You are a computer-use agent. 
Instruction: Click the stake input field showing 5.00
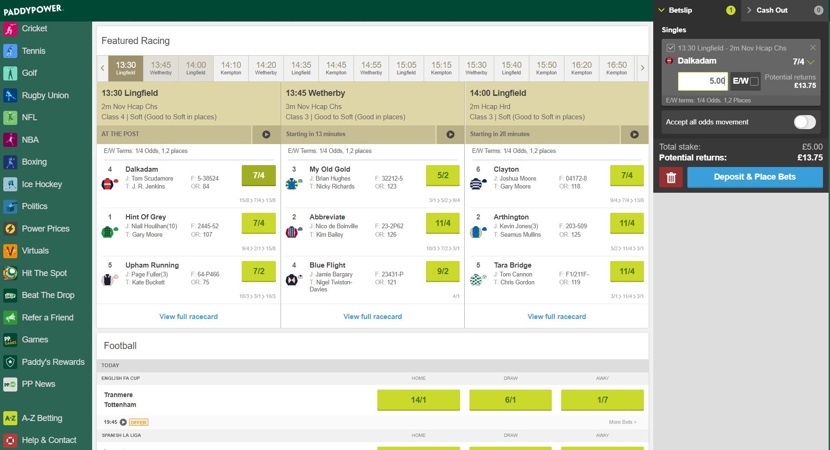tap(703, 81)
